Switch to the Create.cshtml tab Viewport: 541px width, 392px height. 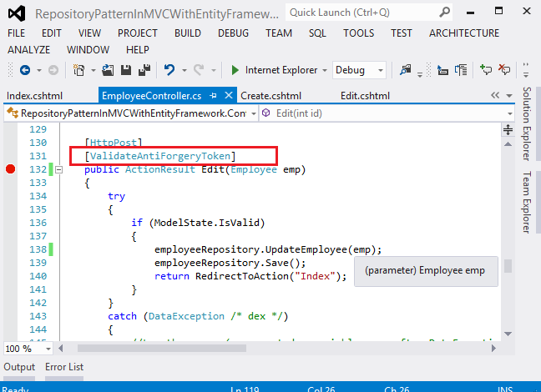pos(270,96)
